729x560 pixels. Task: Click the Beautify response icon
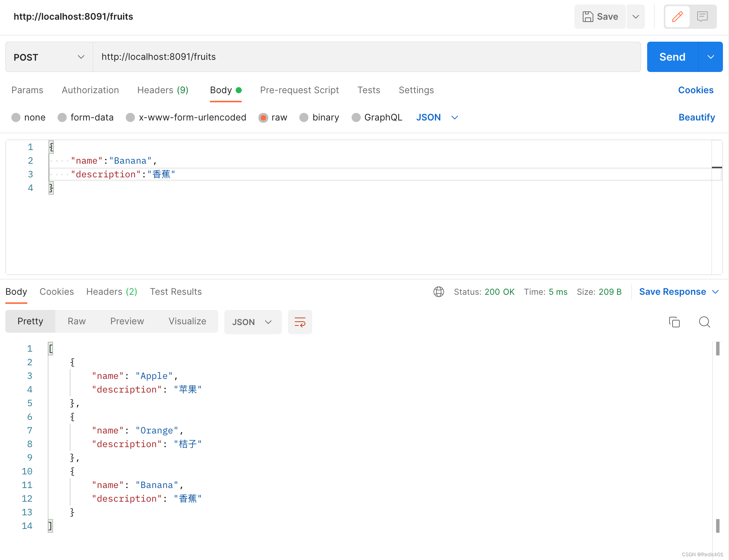pyautogui.click(x=300, y=321)
